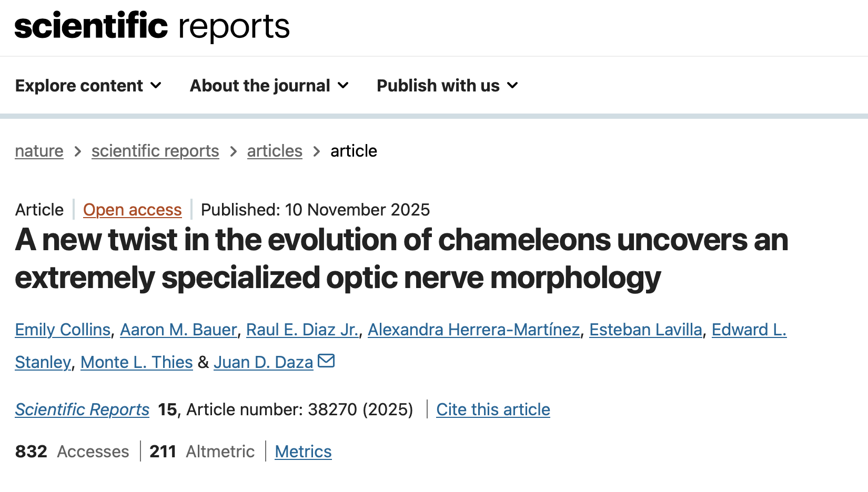
Task: Click the article title heading
Action: point(401,259)
